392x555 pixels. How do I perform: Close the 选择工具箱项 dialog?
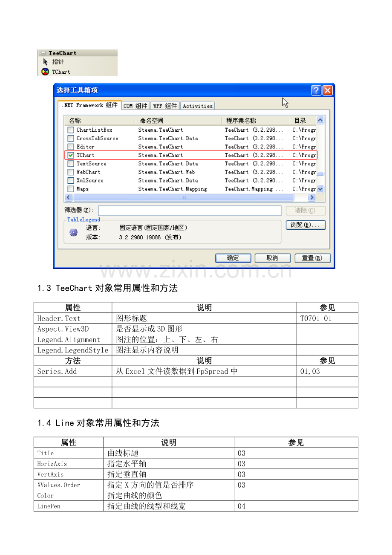tap(327, 90)
